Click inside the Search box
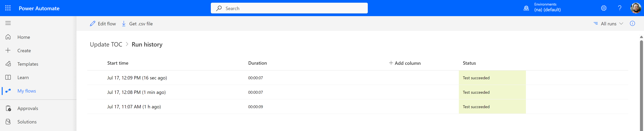Image resolution: width=644 pixels, height=131 pixels. 289,8
